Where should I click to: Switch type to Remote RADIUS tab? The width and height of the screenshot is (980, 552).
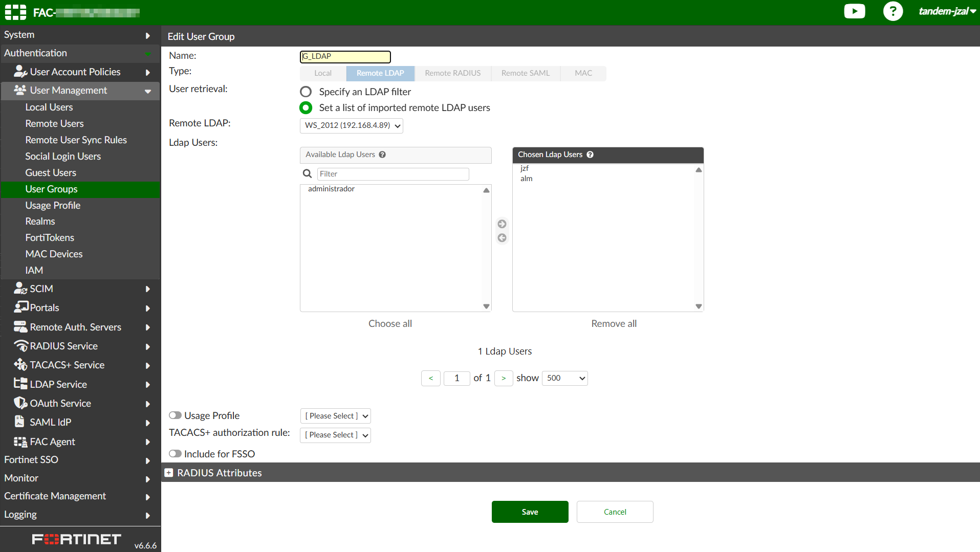[452, 73]
